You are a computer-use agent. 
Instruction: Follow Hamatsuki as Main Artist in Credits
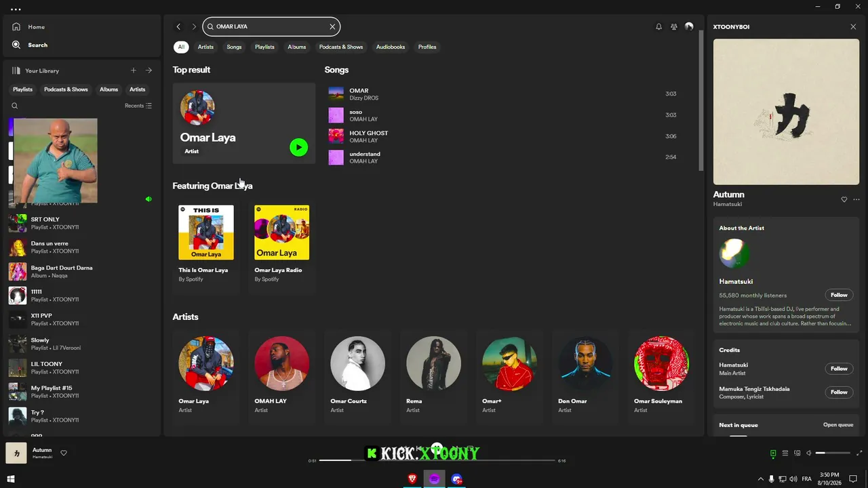(839, 369)
